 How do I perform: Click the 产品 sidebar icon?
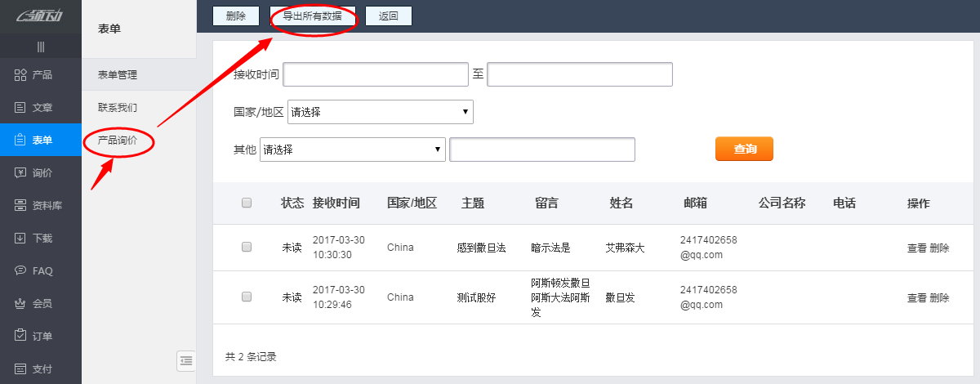pos(21,75)
